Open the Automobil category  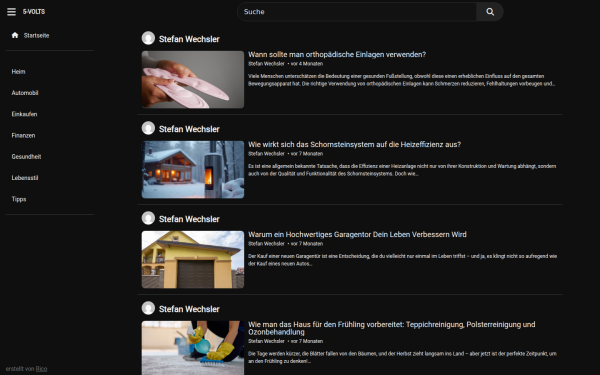[x=25, y=93]
